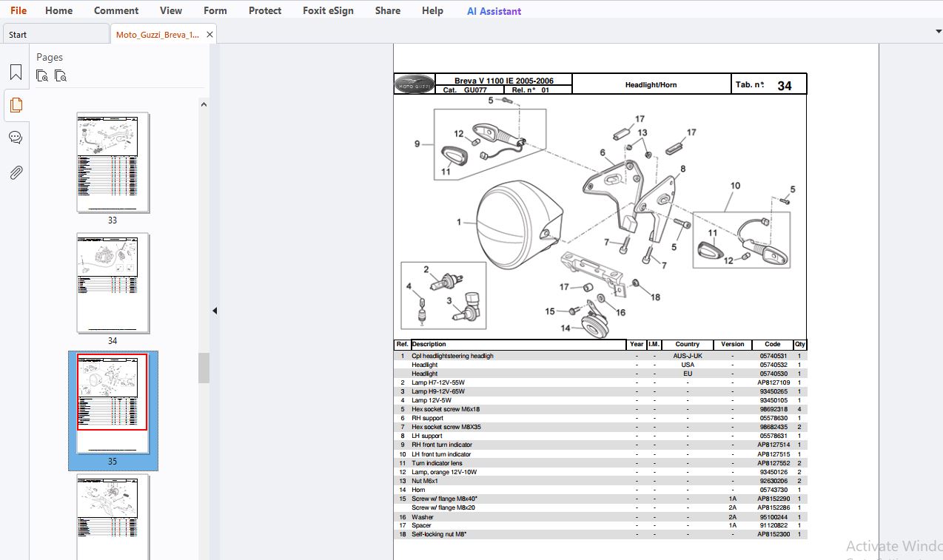
Task: Click the 'Code' column header
Action: (773, 344)
